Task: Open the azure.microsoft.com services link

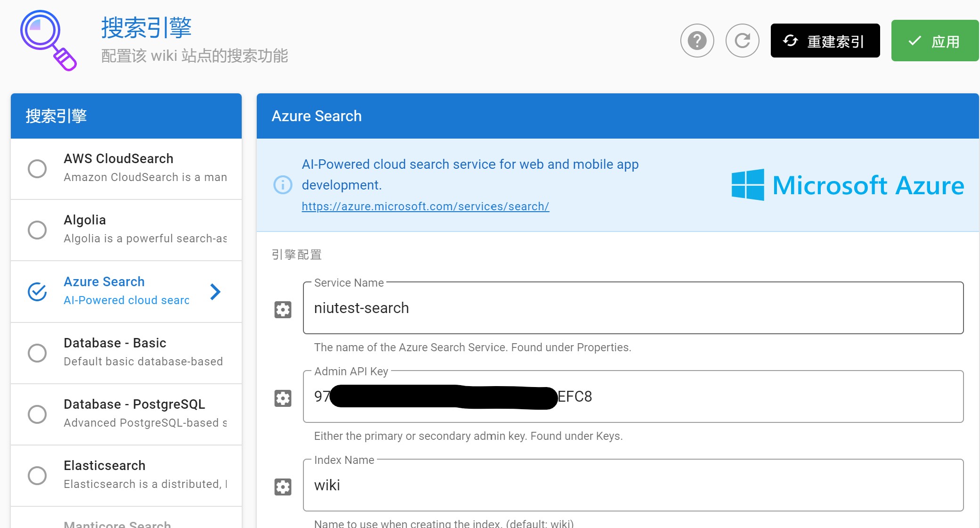Action: pos(425,206)
